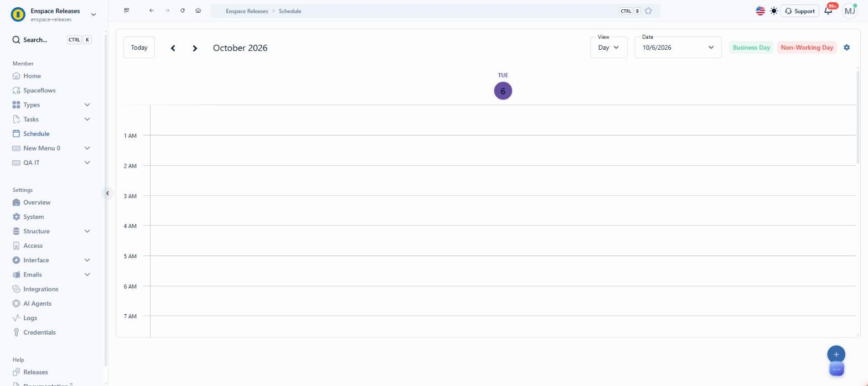
Task: Click the QA IT icon
Action: [16, 163]
